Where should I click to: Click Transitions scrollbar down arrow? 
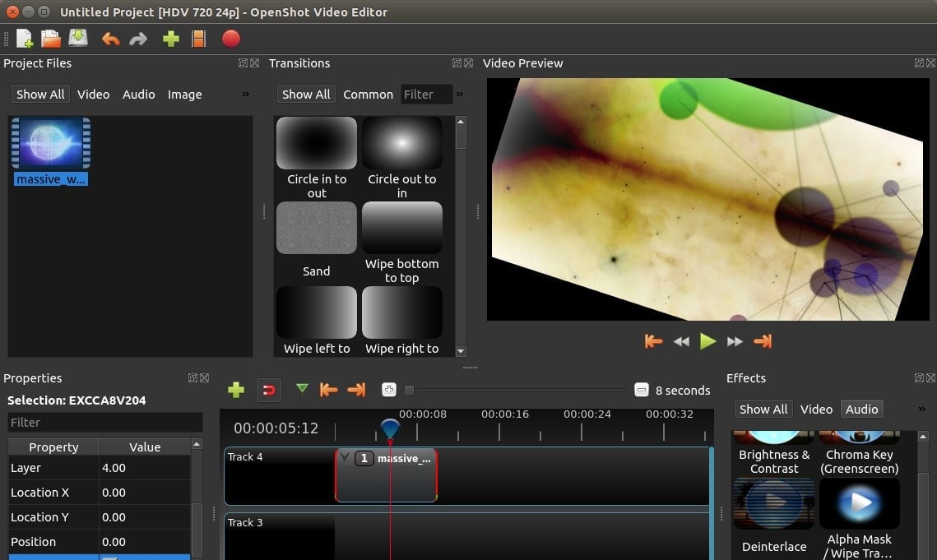[x=461, y=351]
